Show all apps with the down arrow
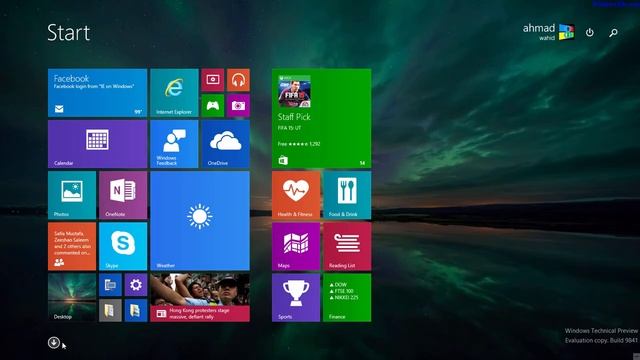Image resolution: width=640 pixels, height=360 pixels. coord(53,342)
